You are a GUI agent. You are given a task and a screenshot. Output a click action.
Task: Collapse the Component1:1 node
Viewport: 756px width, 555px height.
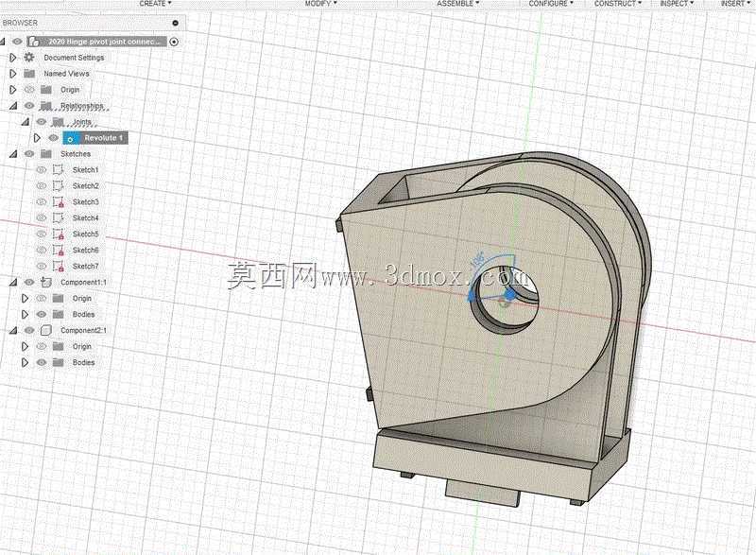(13, 282)
